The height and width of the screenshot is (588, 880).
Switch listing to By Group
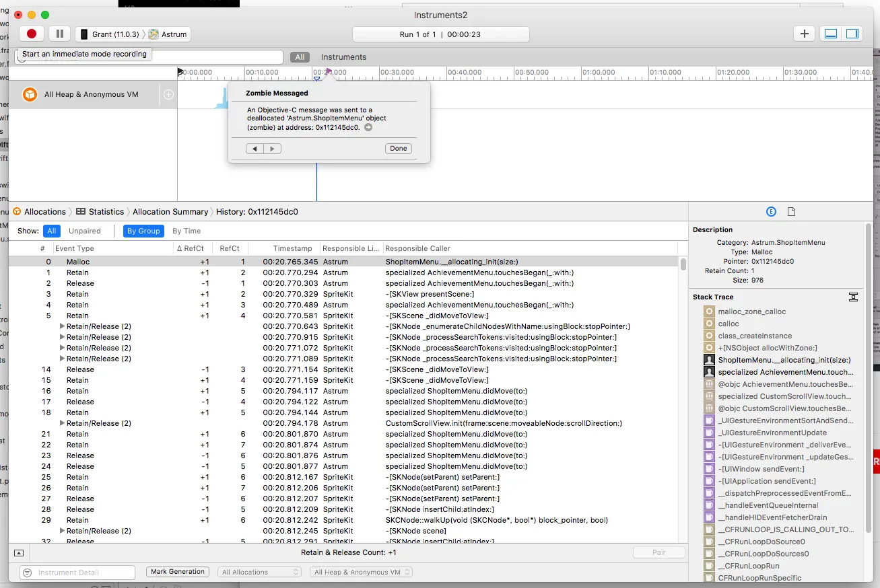click(x=143, y=231)
